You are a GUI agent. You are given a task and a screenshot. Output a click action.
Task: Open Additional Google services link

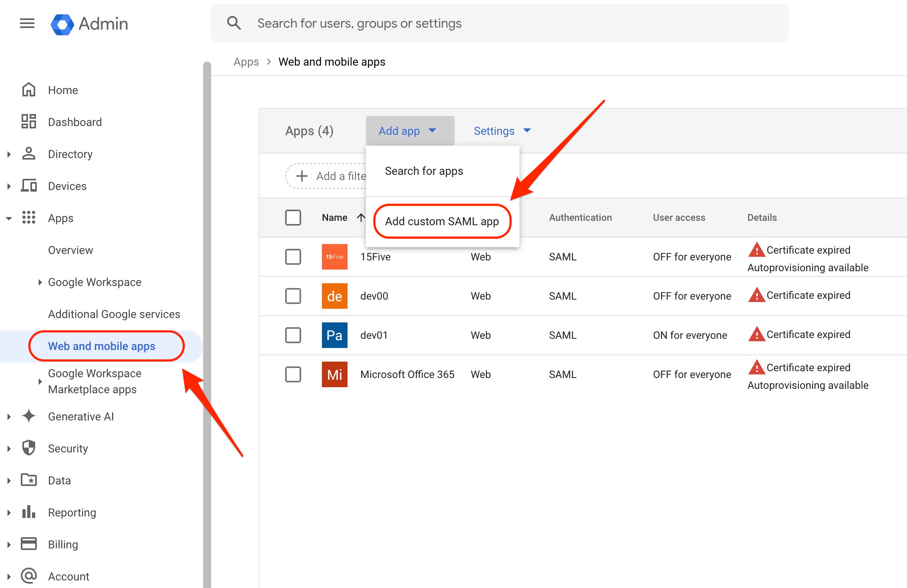[x=114, y=314]
